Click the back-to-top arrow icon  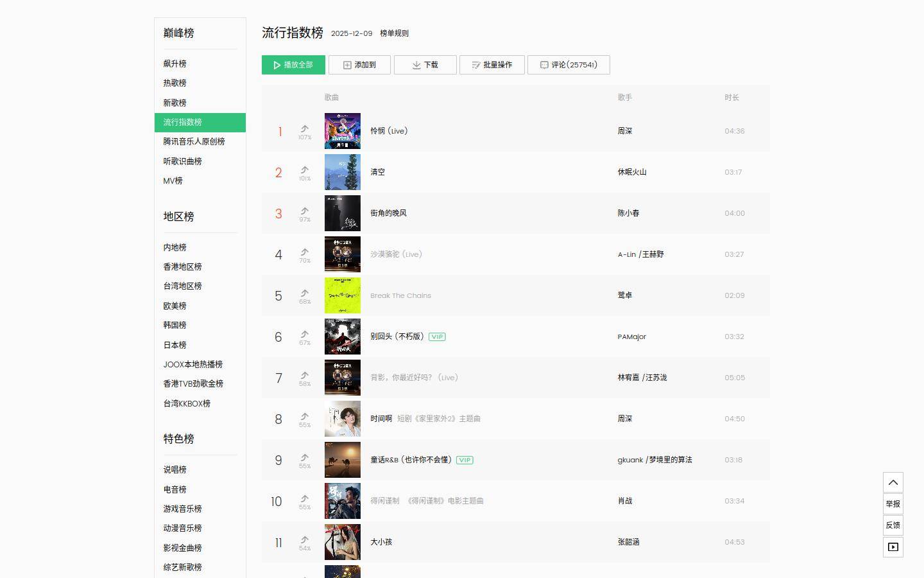[893, 482]
